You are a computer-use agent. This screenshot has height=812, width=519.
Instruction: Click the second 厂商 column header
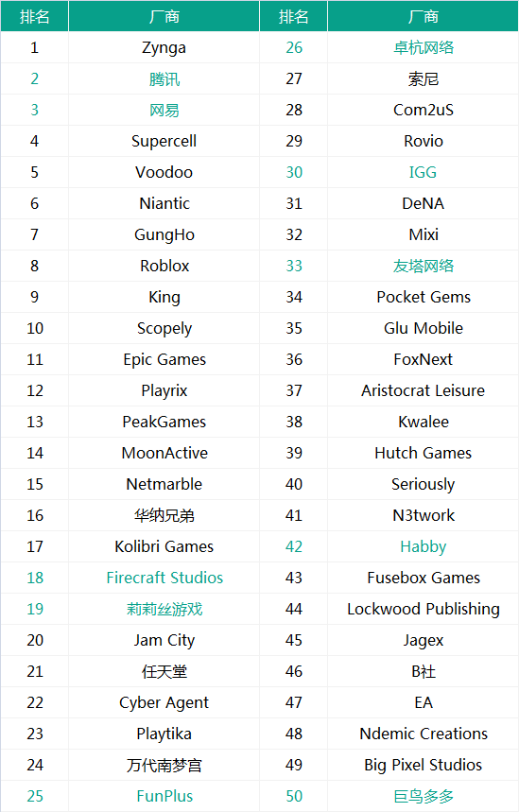coord(424,17)
